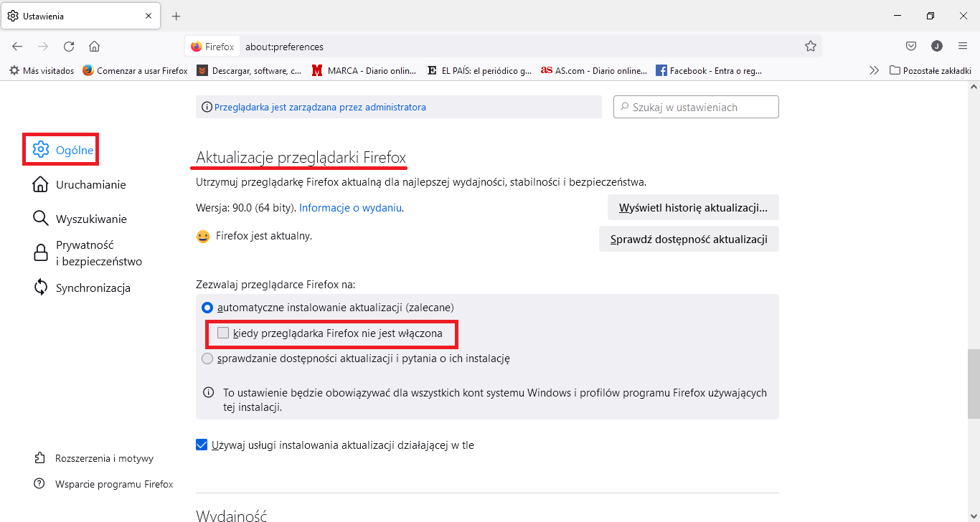Viewport: 980px width, 522px height.
Task: Open the Descargar, software bookmark
Action: tap(250, 70)
